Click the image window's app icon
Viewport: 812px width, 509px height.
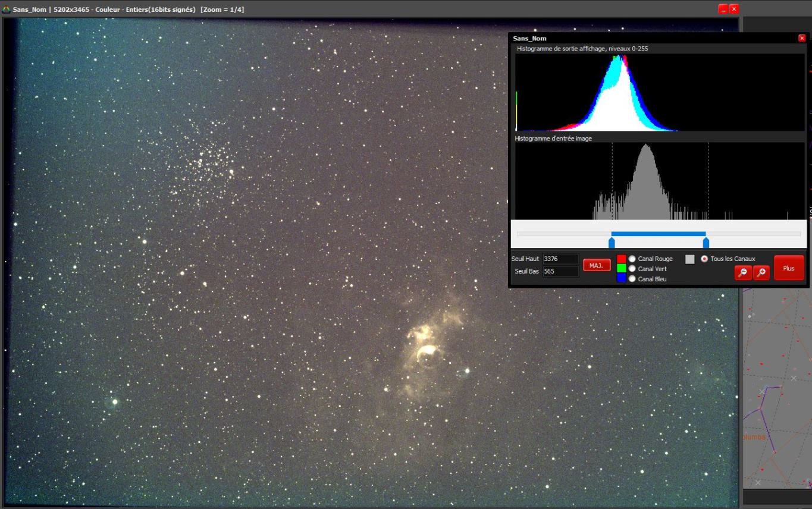[7, 10]
